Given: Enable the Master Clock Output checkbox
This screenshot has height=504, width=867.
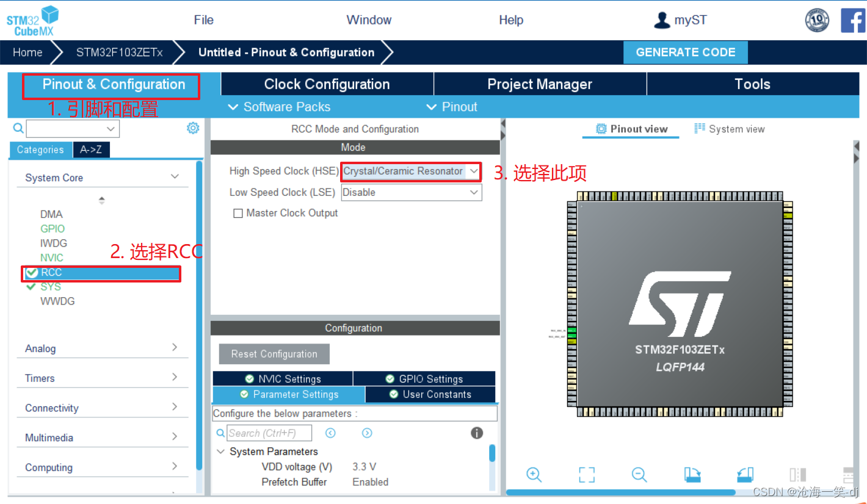Looking at the screenshot, I should [x=238, y=212].
